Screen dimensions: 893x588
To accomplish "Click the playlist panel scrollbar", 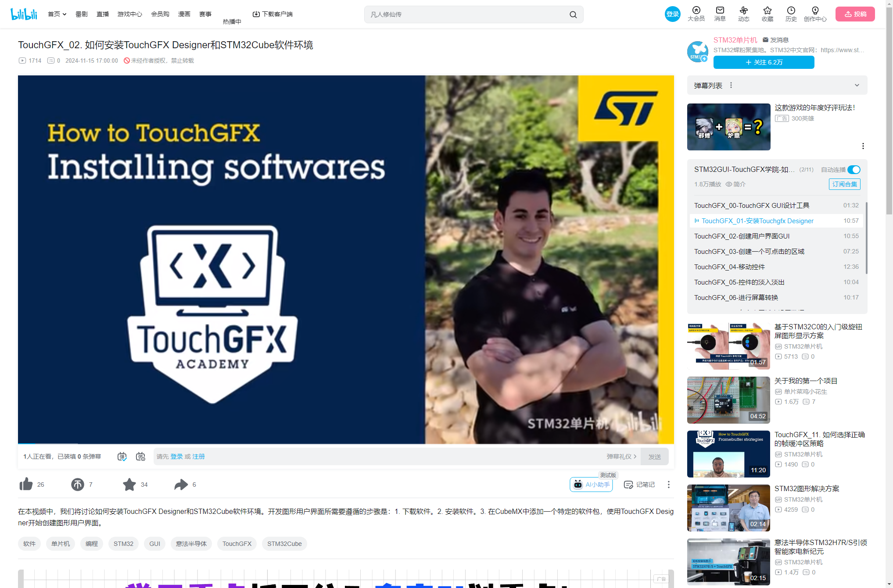I will [x=866, y=238].
